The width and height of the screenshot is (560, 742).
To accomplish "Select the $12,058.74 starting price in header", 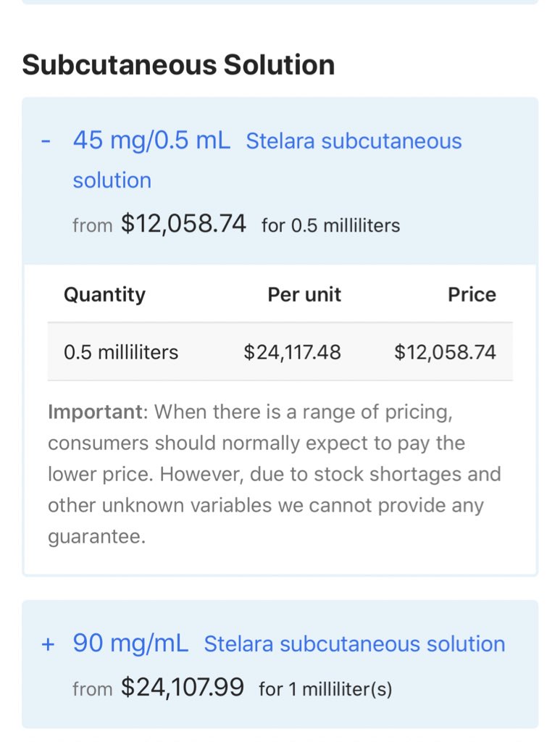I will (183, 224).
